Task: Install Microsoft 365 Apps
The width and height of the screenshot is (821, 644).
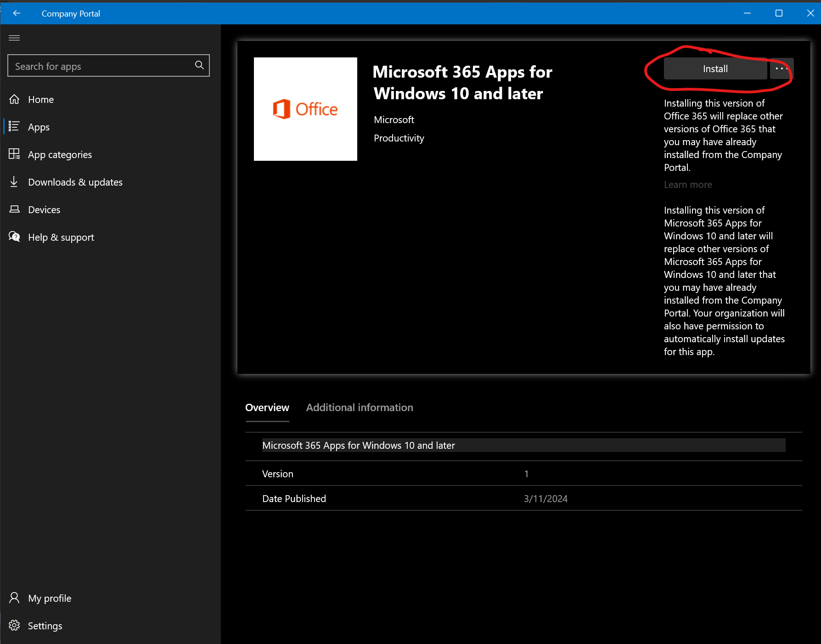Action: (715, 69)
